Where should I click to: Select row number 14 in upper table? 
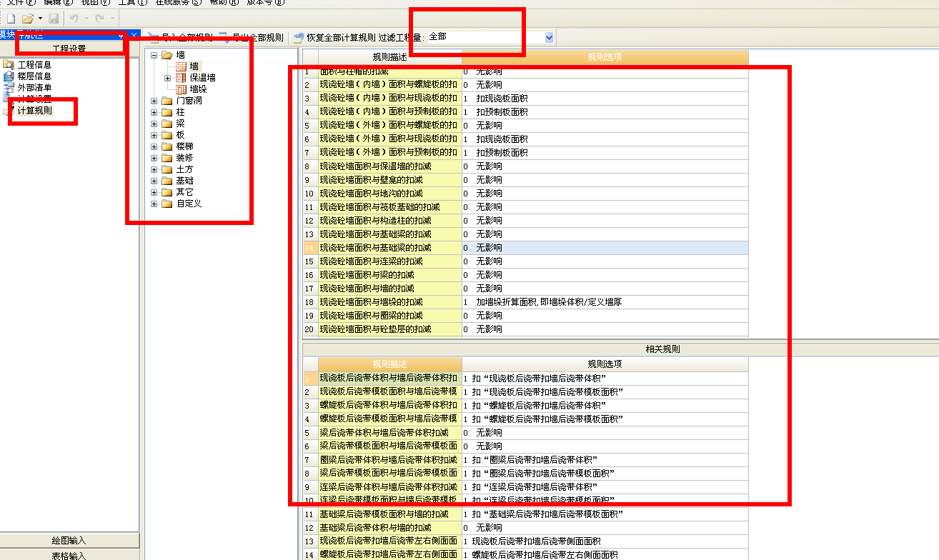[310, 247]
